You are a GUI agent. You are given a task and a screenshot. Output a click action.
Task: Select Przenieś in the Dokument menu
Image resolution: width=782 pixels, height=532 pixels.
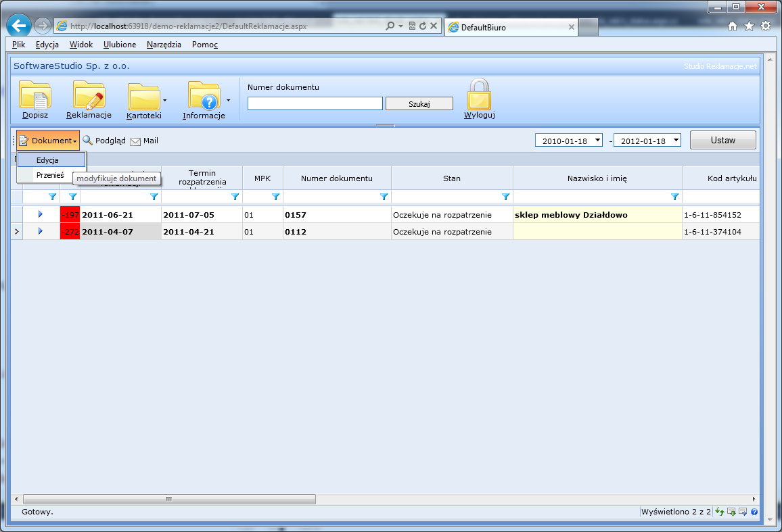tap(50, 175)
